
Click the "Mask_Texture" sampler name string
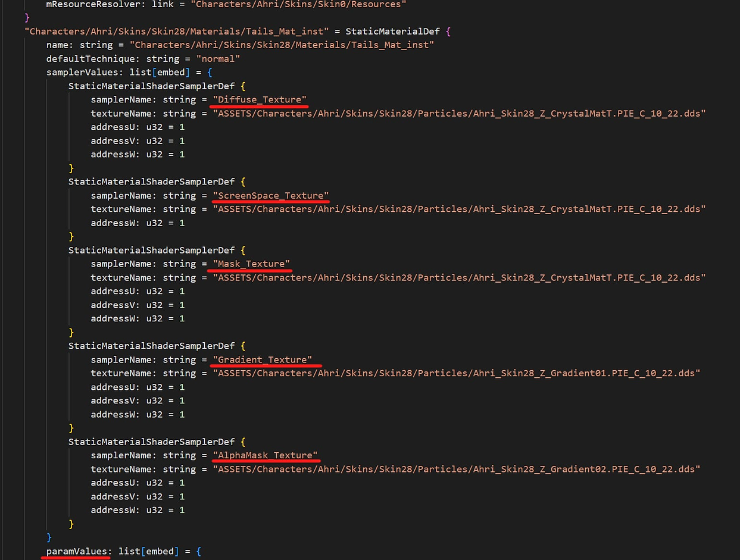(x=251, y=264)
